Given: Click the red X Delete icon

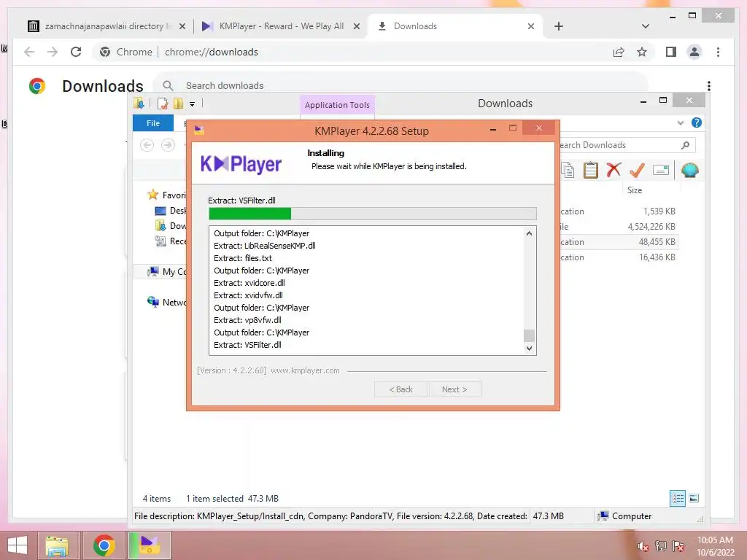Looking at the screenshot, I should point(614,170).
